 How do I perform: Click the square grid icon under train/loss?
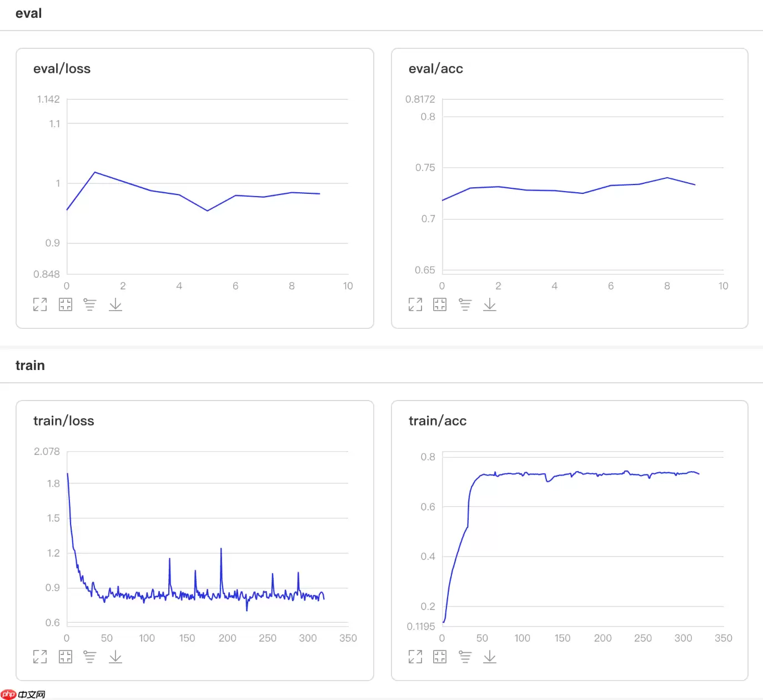pyautogui.click(x=66, y=657)
